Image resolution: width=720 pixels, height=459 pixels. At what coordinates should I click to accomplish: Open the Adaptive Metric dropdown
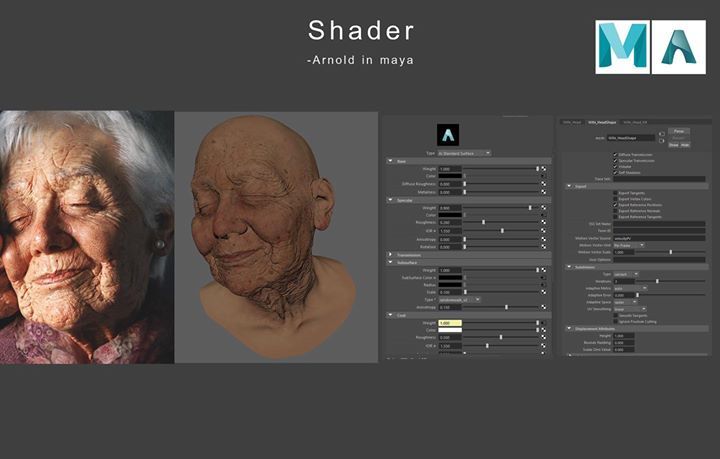(x=630, y=289)
